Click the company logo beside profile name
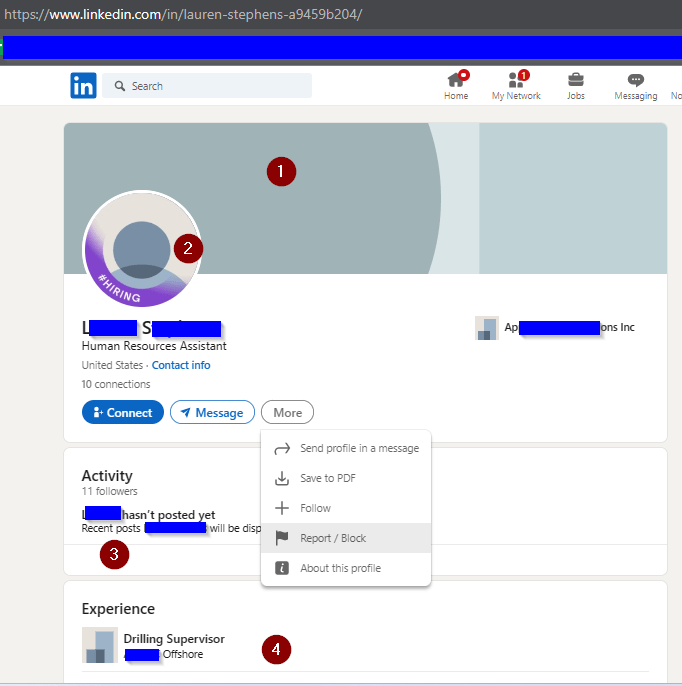The height and width of the screenshot is (686, 682). [487, 328]
